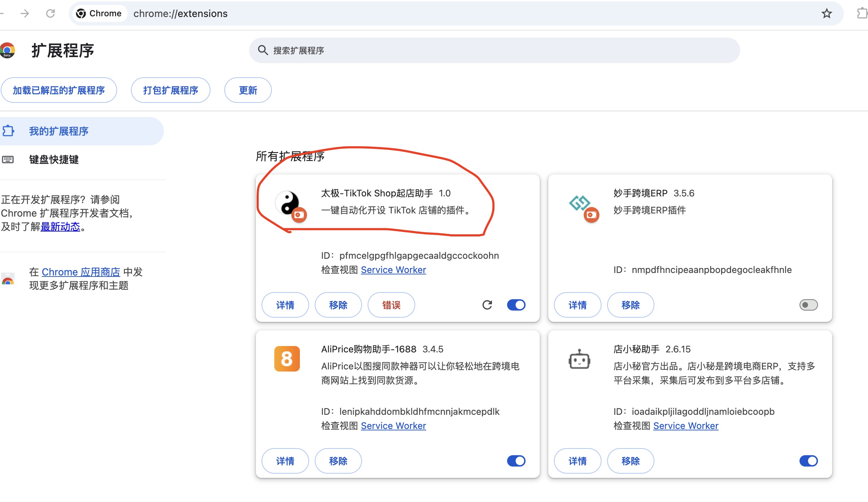Open 键盘快捷键 in the sidebar
The width and height of the screenshot is (868, 502).
click(x=54, y=160)
